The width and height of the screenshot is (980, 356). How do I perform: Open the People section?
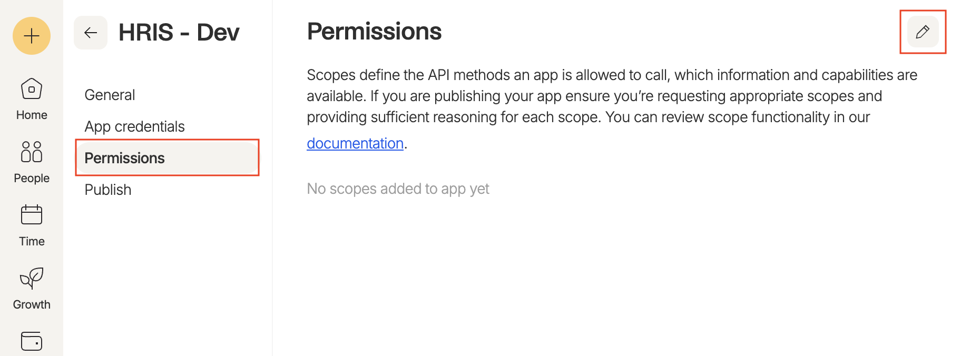click(31, 153)
